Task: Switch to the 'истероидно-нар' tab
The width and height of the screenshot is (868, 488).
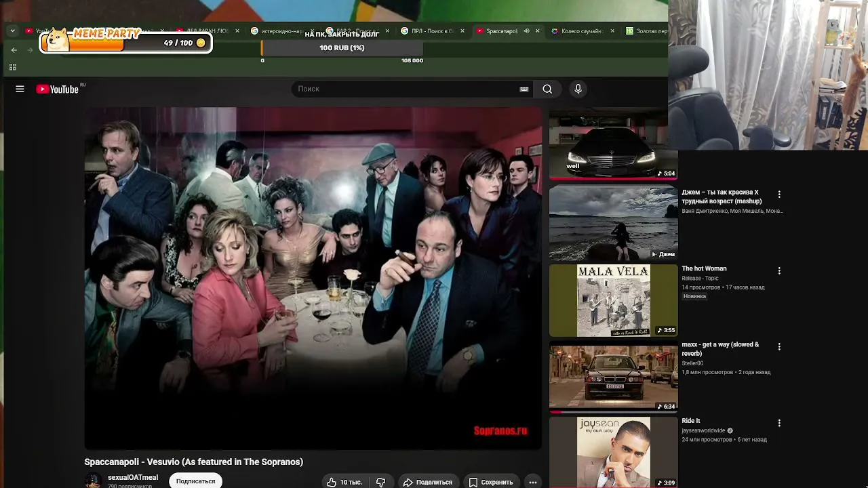Action: (281, 31)
